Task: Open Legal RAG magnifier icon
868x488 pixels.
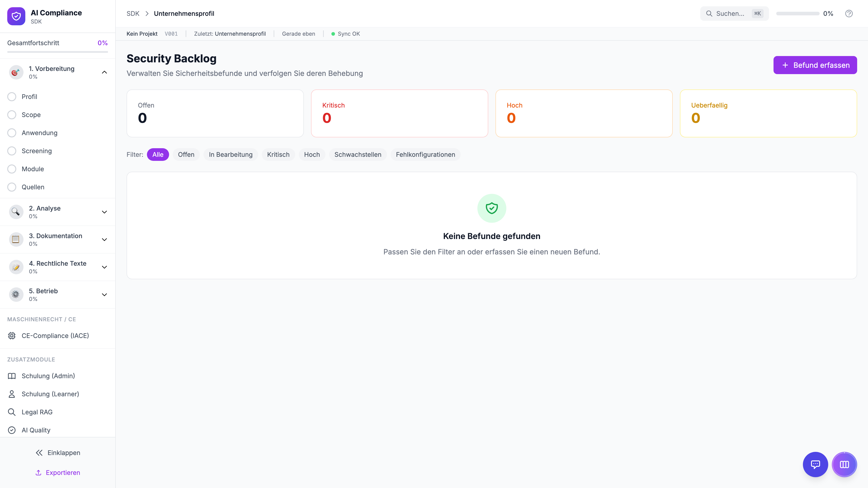Action: click(x=12, y=412)
